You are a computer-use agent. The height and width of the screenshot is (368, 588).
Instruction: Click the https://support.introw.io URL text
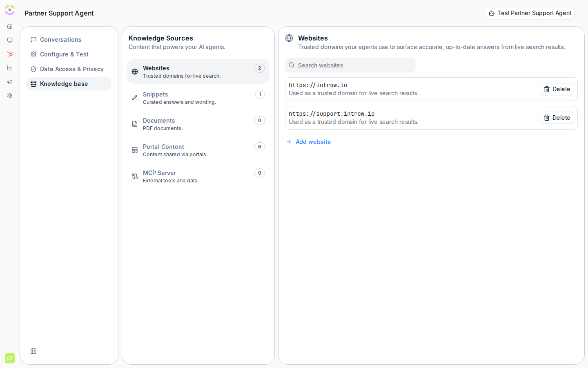[x=332, y=114]
